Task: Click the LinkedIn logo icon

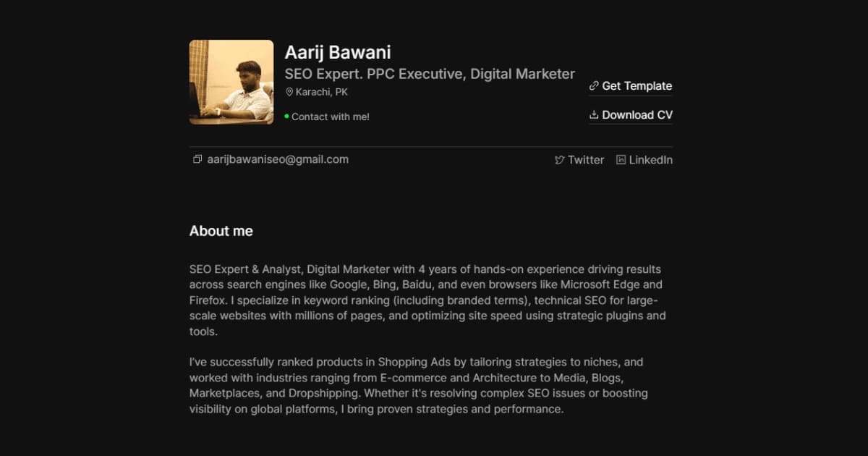Action: pos(621,160)
